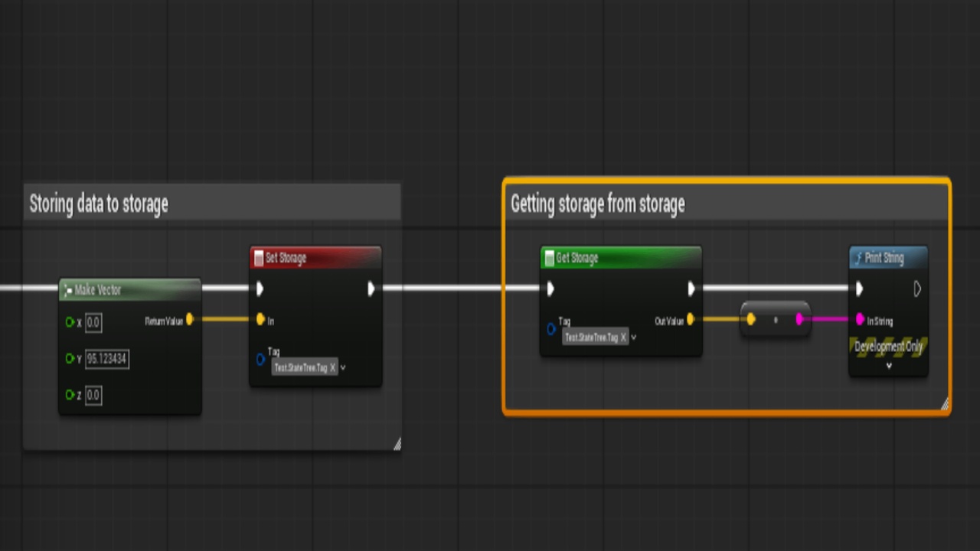Click the Set Storage node header

(315, 258)
